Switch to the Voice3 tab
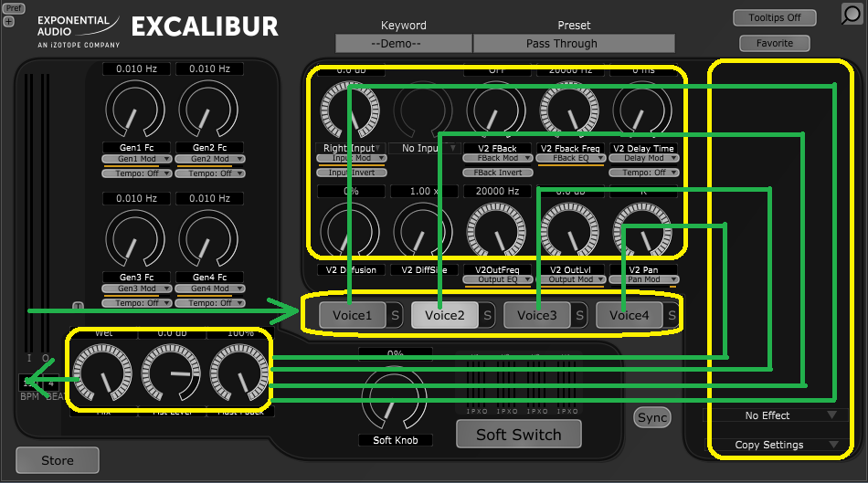868x483 pixels. [537, 315]
